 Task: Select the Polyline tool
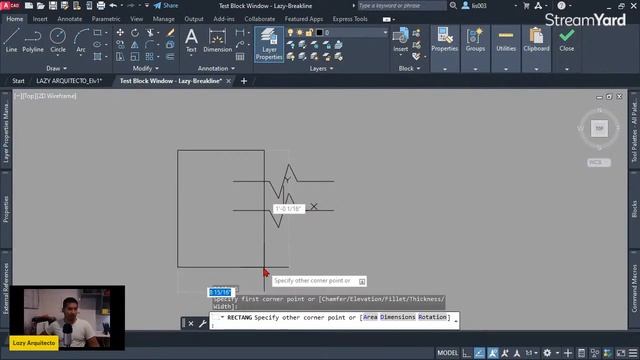click(33, 40)
